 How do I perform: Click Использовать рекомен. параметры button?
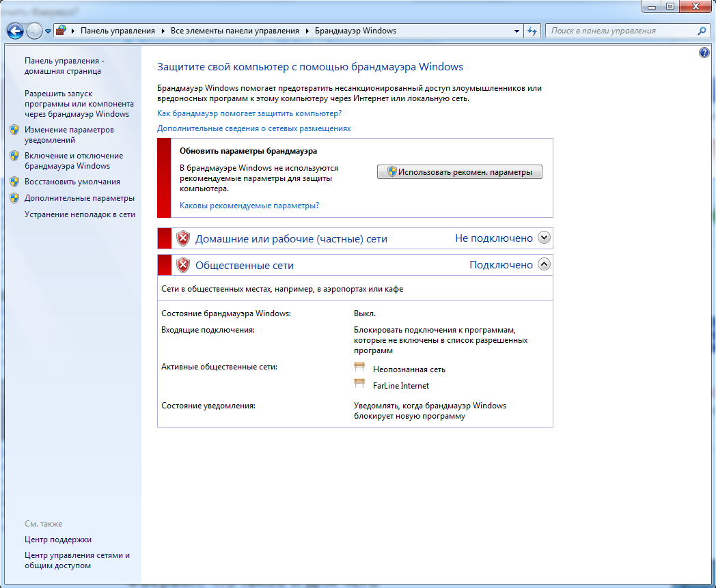[x=459, y=172]
